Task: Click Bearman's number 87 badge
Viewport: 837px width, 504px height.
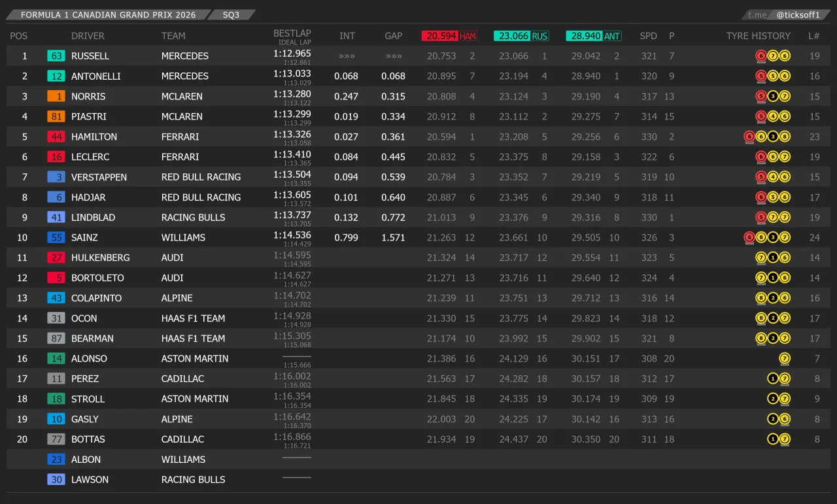Action: tap(56, 339)
